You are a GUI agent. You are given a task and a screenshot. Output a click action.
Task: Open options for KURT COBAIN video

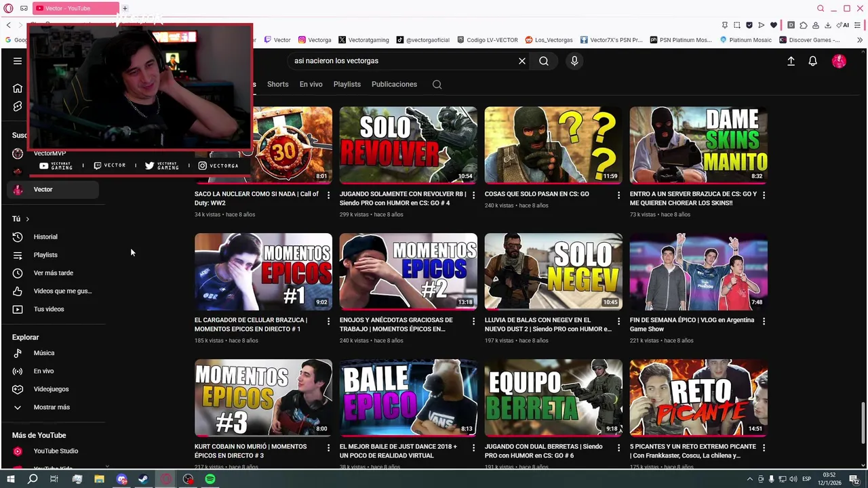(x=329, y=448)
